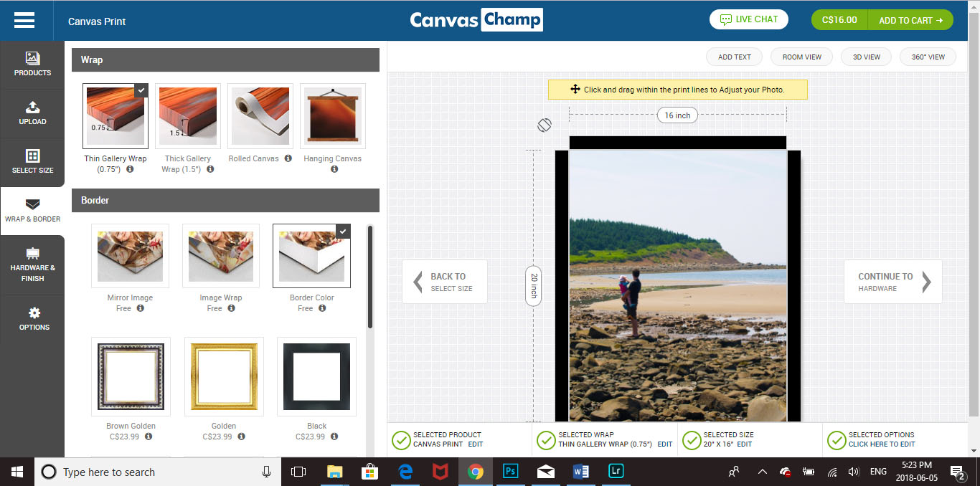Image resolution: width=980 pixels, height=486 pixels.
Task: Click the rotate canvas icon
Action: pos(544,125)
